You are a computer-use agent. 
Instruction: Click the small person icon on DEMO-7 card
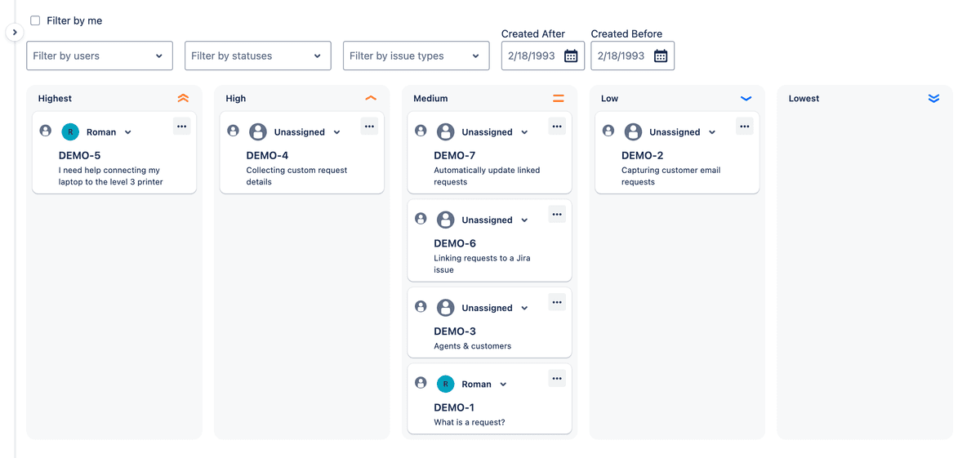coord(421,131)
